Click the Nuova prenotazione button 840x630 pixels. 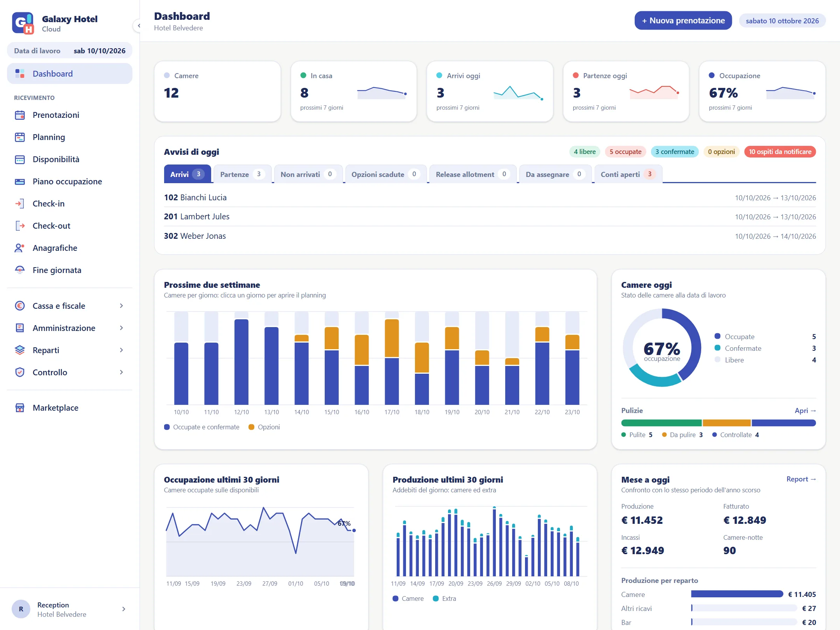tap(683, 21)
